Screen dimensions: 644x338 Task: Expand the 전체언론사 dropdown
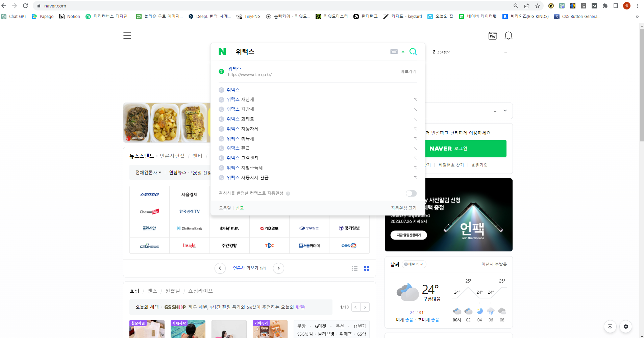point(147,172)
